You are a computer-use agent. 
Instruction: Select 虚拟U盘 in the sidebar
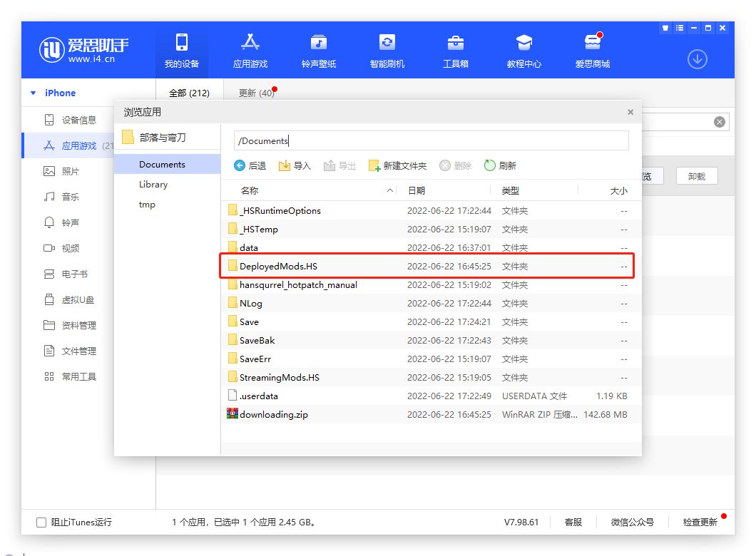69,299
